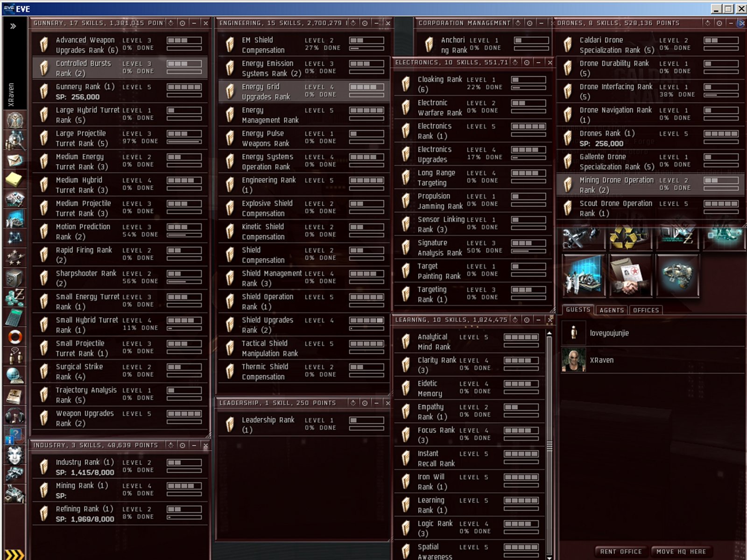Viewport: 747px width, 560px height.
Task: Switch to the Agents tab
Action: 612,310
